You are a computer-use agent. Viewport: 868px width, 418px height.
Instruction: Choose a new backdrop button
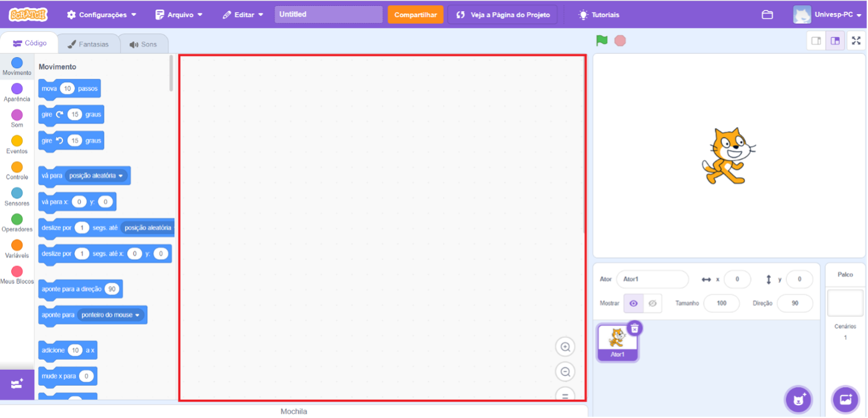click(846, 400)
